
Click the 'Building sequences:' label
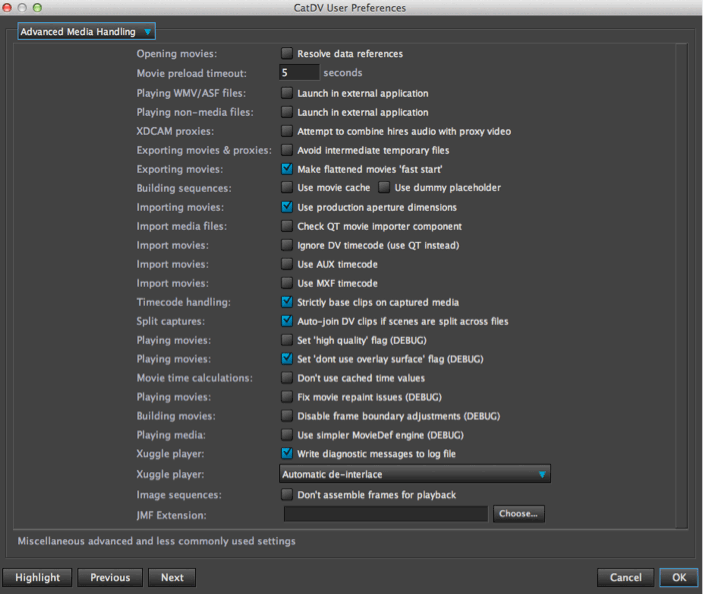click(184, 188)
